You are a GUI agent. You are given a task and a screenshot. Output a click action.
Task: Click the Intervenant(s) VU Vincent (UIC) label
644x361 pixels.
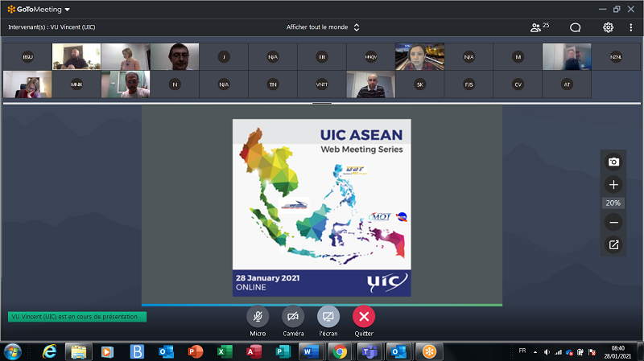(x=52, y=27)
